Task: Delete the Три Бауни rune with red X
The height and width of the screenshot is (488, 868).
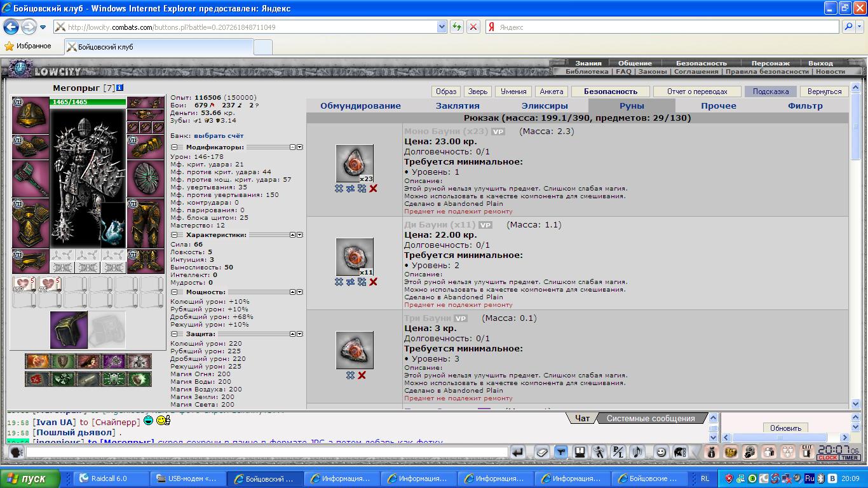Action: pyautogui.click(x=362, y=376)
